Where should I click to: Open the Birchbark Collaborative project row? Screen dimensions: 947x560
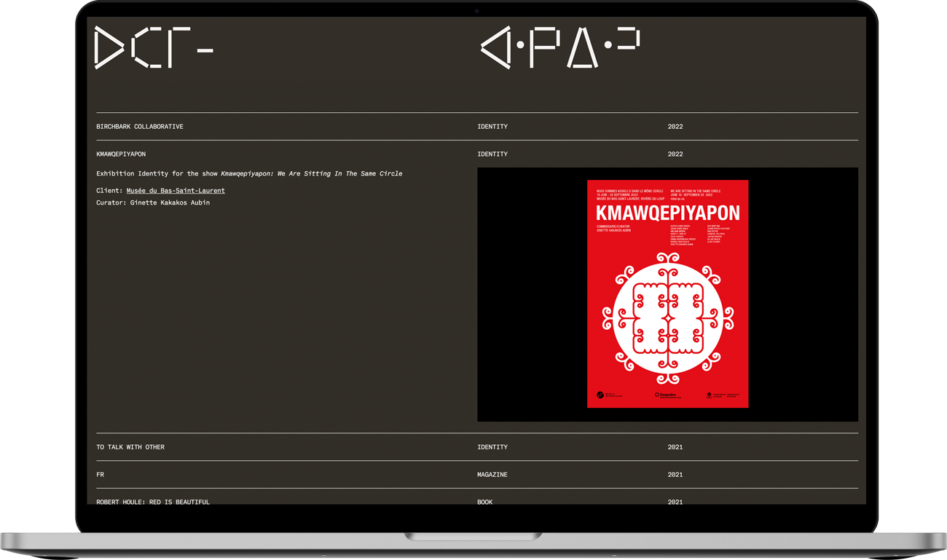click(477, 127)
